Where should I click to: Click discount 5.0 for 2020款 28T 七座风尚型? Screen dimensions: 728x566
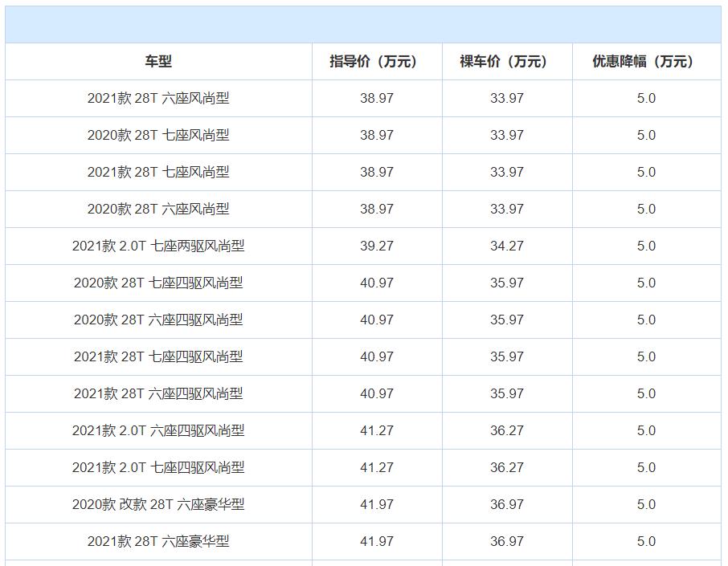pos(646,135)
